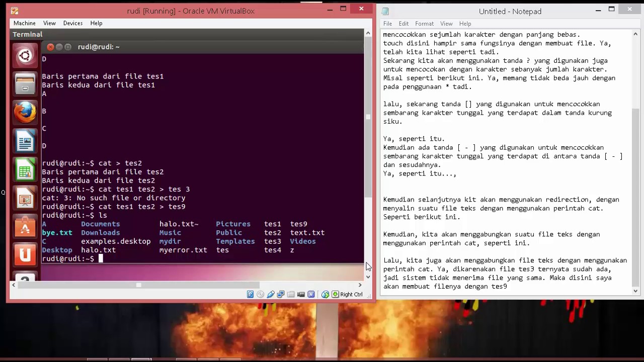Click the terminal prompt cursor line
Screen dimensions: 644x362
point(203,258)
